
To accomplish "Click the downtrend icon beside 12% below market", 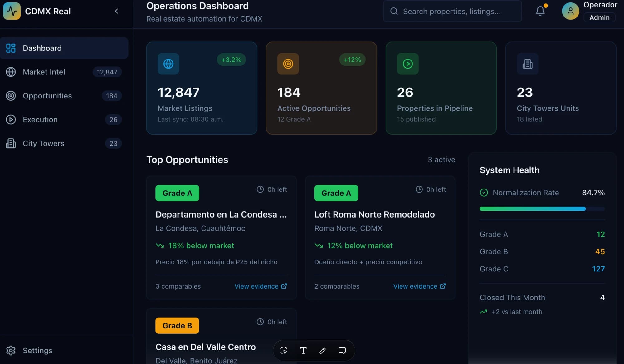I will tap(319, 246).
